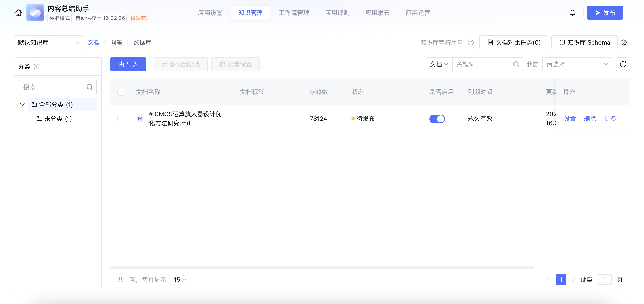The height and width of the screenshot is (304, 644).
Task: Check the select-all header checkbox
Action: (121, 92)
